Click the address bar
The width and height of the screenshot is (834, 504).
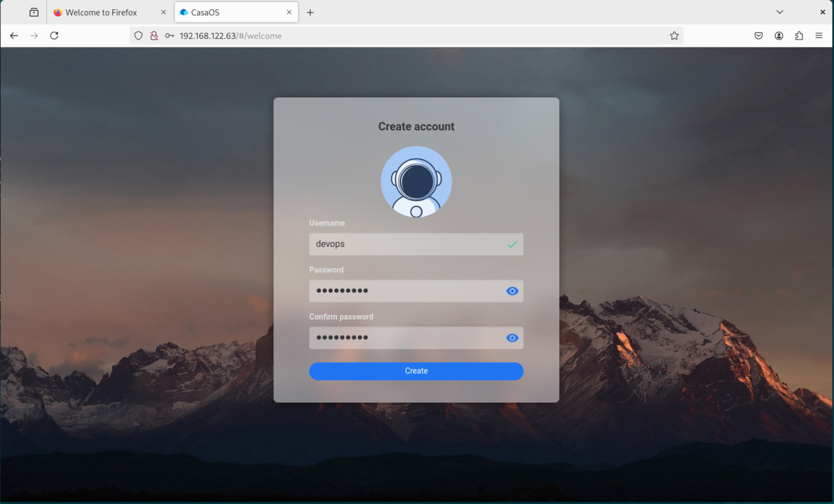pos(377,36)
